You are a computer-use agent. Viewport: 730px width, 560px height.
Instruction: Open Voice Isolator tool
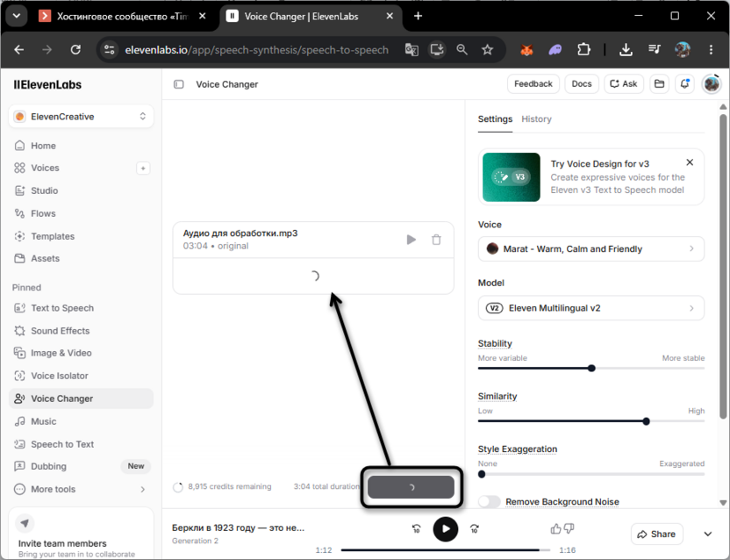pos(81,376)
